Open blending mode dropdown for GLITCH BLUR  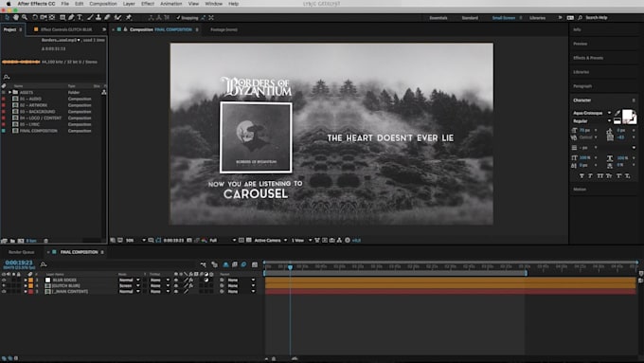click(x=130, y=285)
